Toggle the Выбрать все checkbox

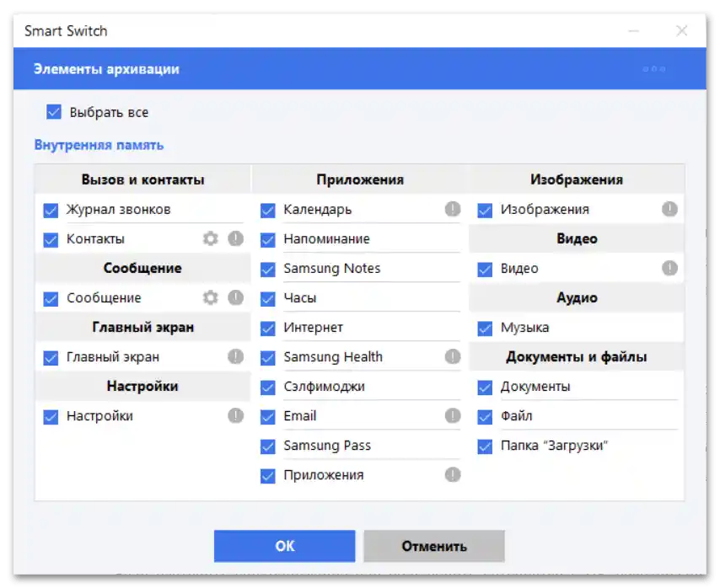54,112
